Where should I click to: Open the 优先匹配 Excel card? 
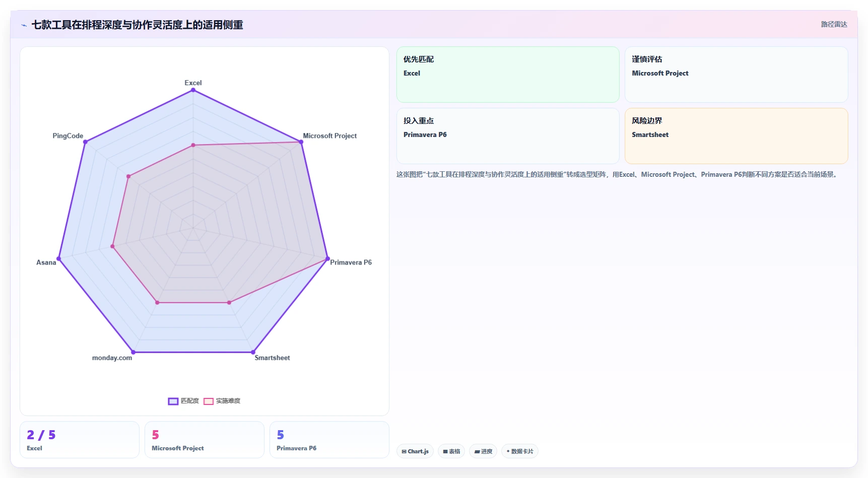pos(508,75)
